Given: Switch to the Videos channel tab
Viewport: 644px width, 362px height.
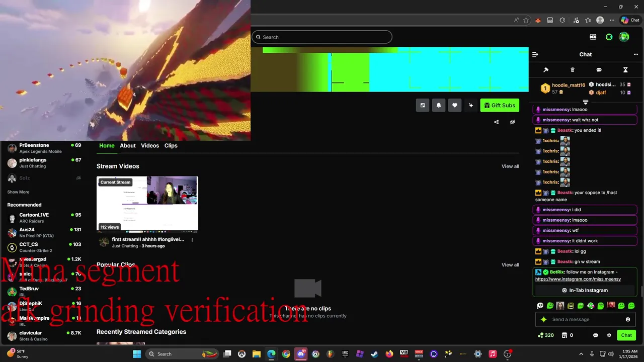Looking at the screenshot, I should pos(150,145).
